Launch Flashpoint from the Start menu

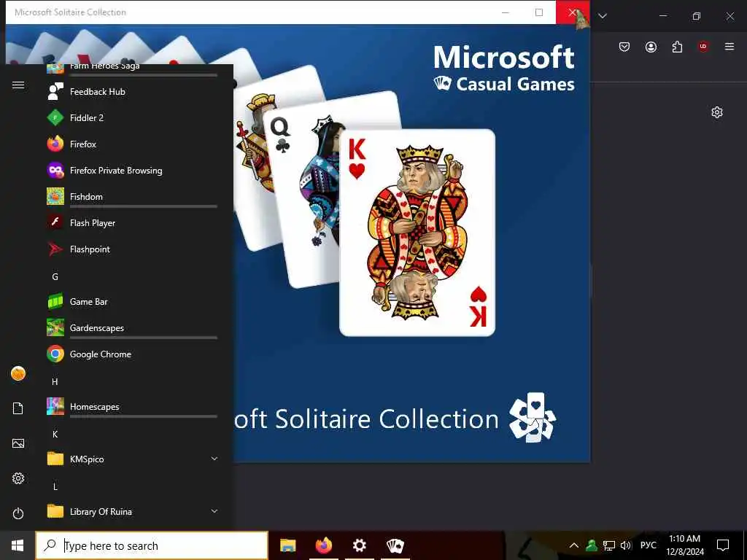click(x=133, y=249)
